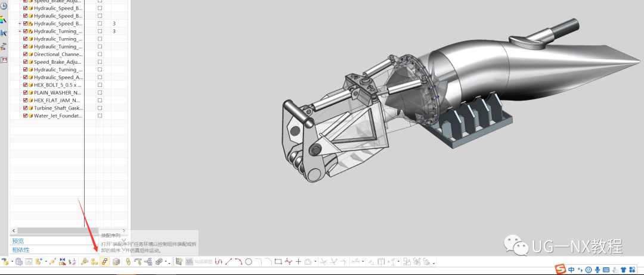Viewport: 644px width, 275px height.
Task: Select the Directional_Channe... tree item
Action: pos(58,54)
